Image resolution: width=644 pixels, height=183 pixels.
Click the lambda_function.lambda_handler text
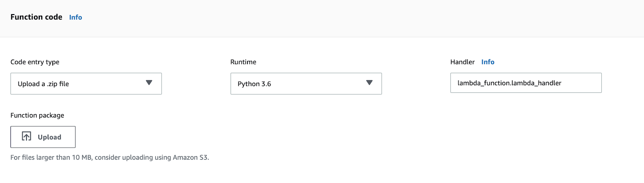(509, 83)
